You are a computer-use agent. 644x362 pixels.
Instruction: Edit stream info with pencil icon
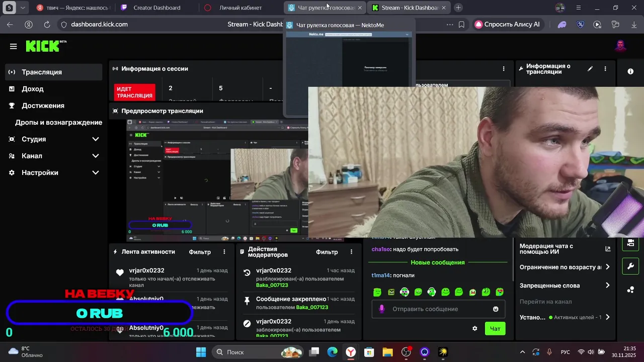click(590, 69)
